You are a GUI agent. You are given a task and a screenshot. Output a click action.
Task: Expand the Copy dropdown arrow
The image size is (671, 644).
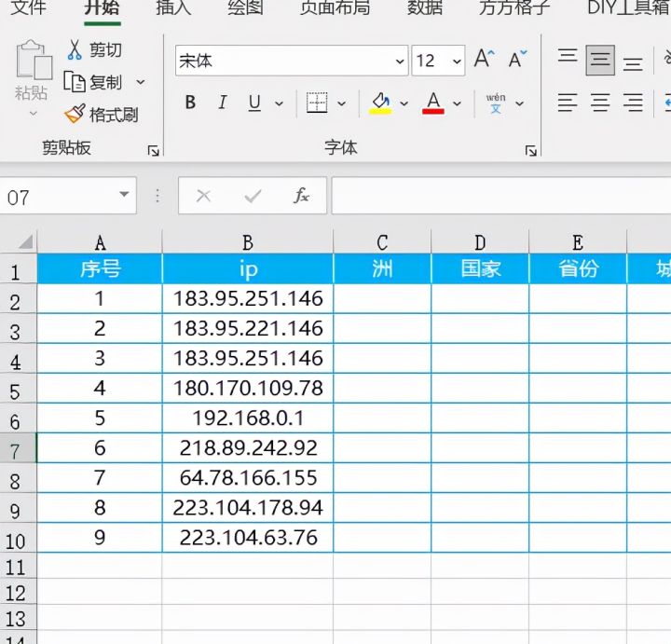pyautogui.click(x=141, y=82)
